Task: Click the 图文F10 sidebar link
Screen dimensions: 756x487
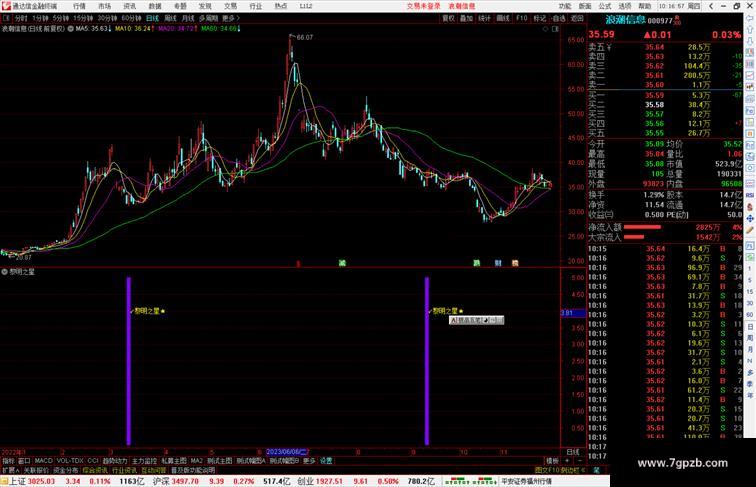Action: point(547,470)
